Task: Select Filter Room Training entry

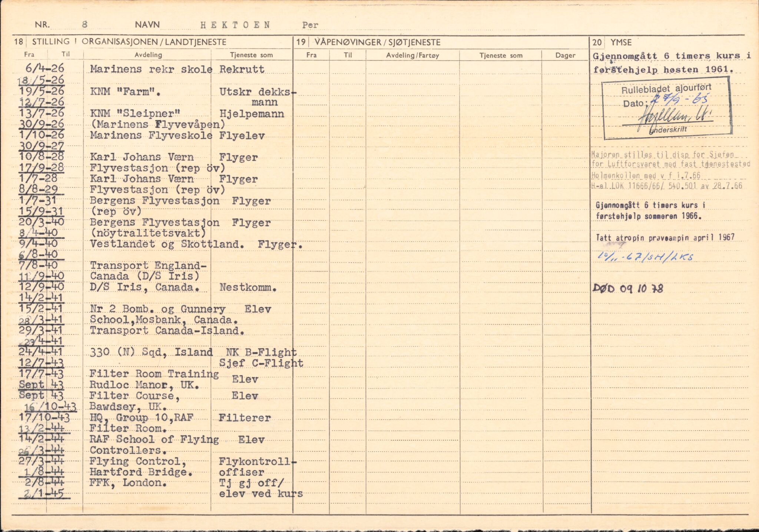Action: click(154, 374)
